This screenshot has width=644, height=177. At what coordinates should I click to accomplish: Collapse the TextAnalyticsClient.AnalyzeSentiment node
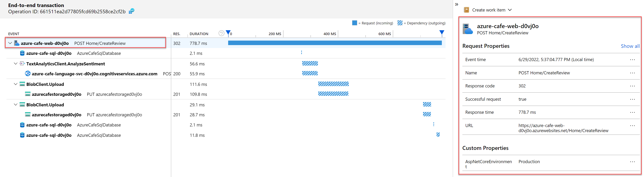[15, 64]
